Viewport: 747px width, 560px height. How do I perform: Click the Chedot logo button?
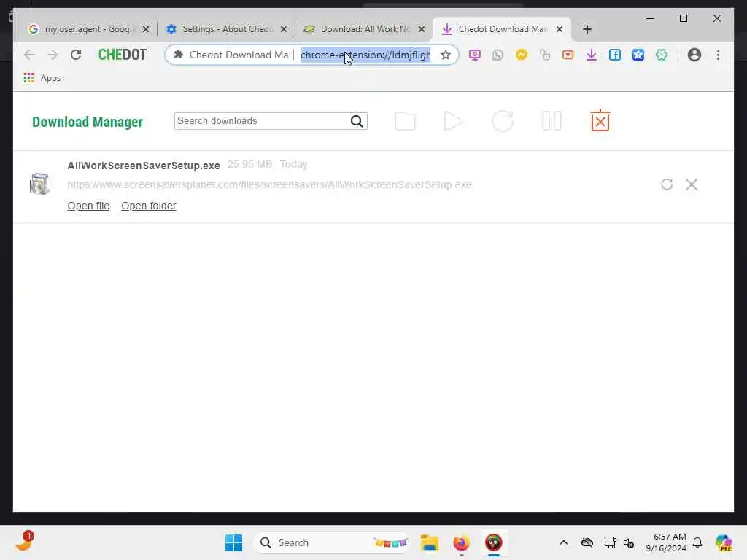tap(123, 55)
